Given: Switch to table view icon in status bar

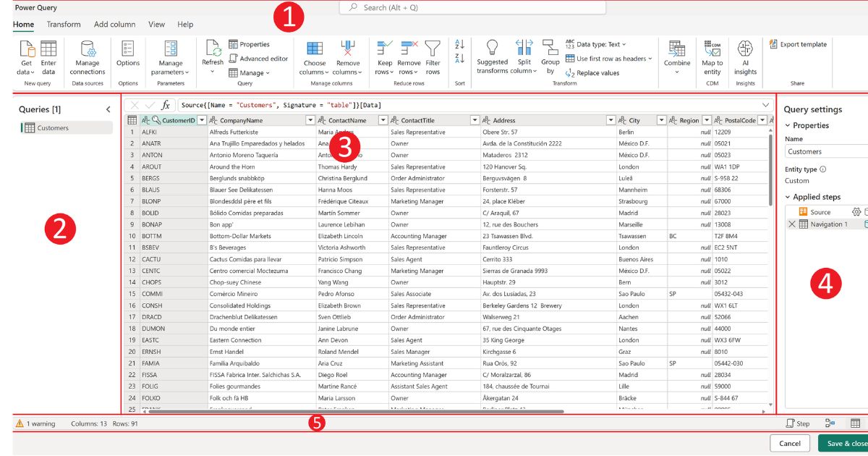Looking at the screenshot, I should 855,423.
